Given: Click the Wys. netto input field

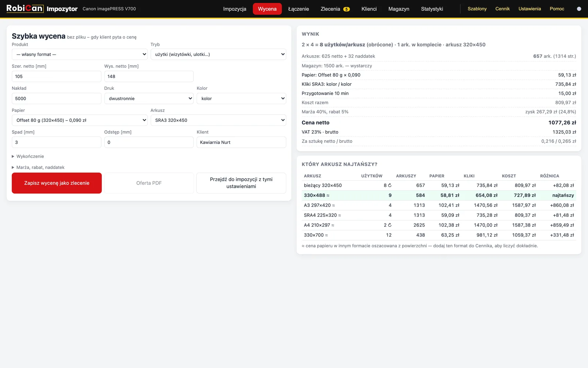Looking at the screenshot, I should click(x=149, y=77).
